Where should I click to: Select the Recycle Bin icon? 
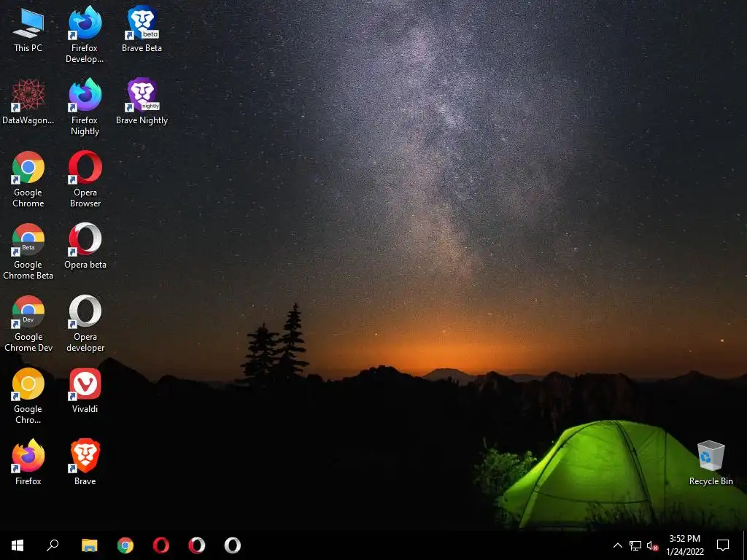[x=711, y=463]
